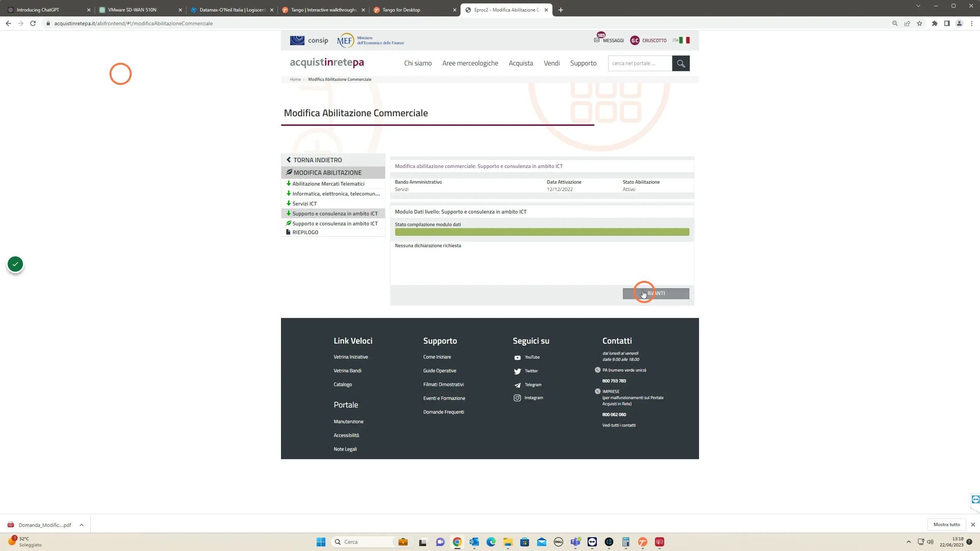The image size is (980, 551).
Task: Open Vetrina Iniziative footer link
Action: [351, 357]
